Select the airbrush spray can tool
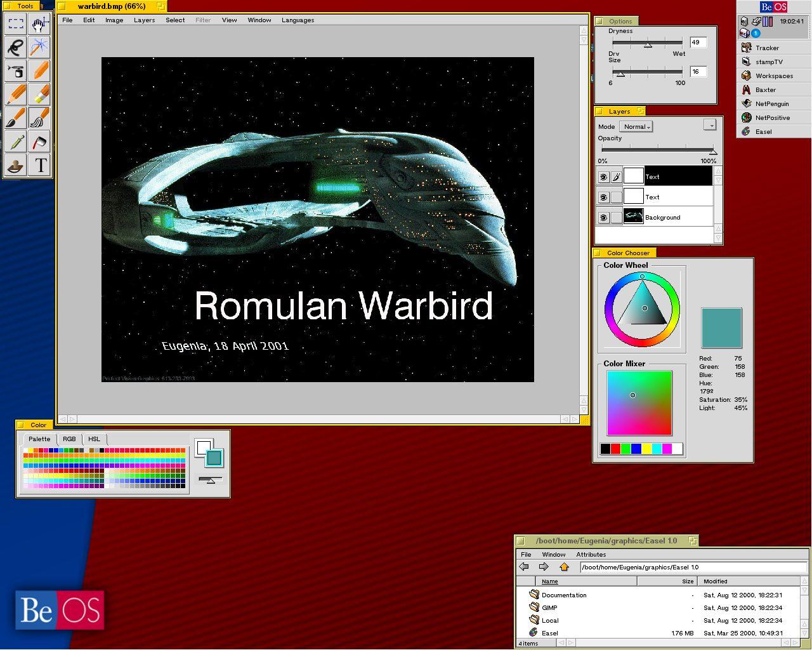812x650 pixels. [16, 71]
